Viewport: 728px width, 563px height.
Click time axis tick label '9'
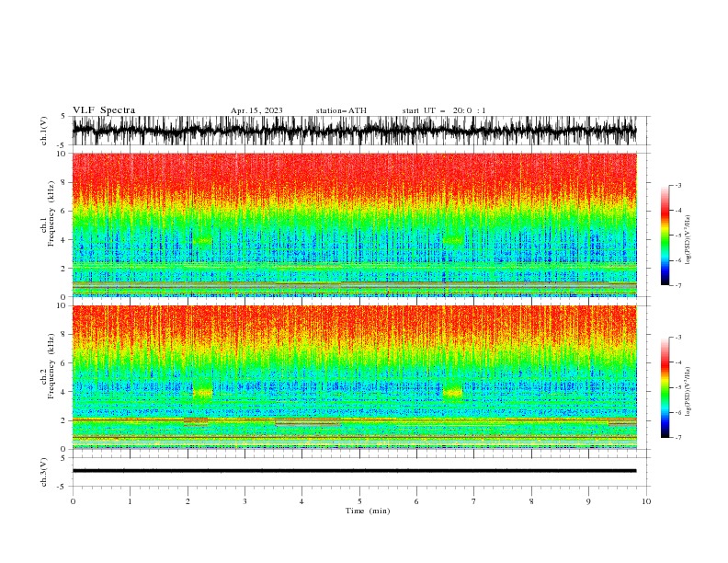click(x=588, y=501)
